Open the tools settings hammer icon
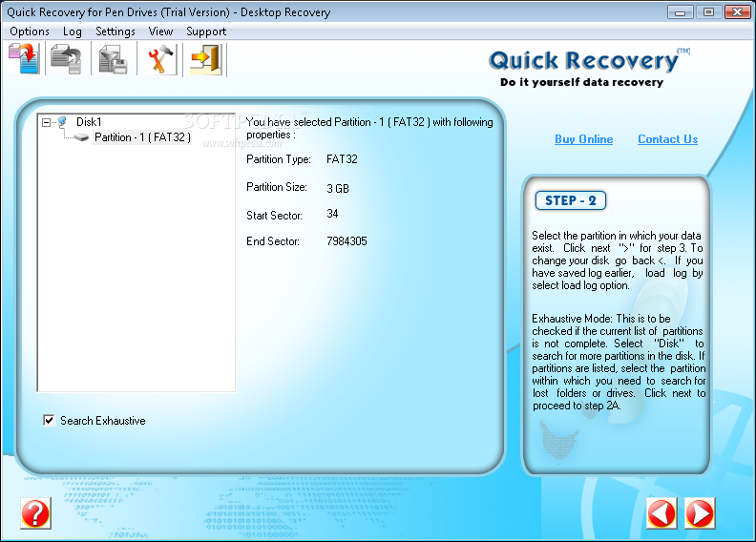Image resolution: width=756 pixels, height=542 pixels. [x=160, y=59]
